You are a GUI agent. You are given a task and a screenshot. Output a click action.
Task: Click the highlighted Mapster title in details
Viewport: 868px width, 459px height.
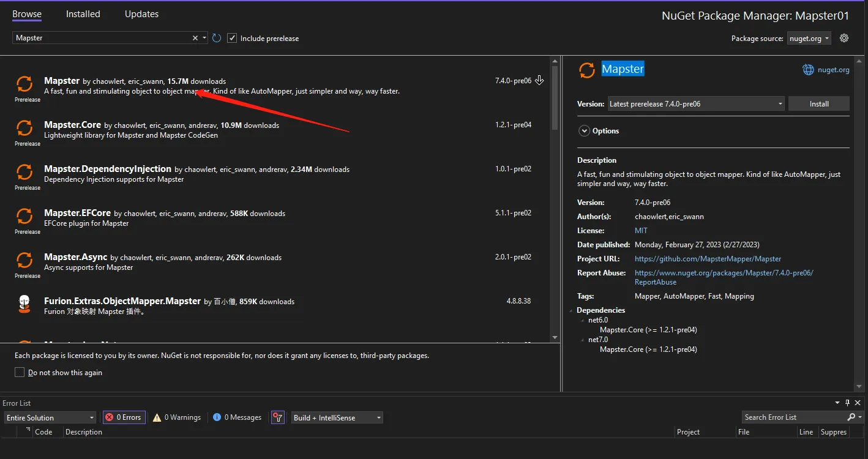point(623,69)
